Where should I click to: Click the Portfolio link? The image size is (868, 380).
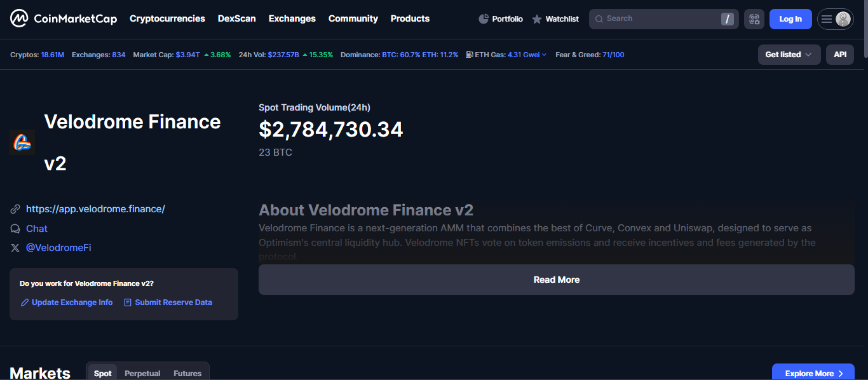(508, 19)
